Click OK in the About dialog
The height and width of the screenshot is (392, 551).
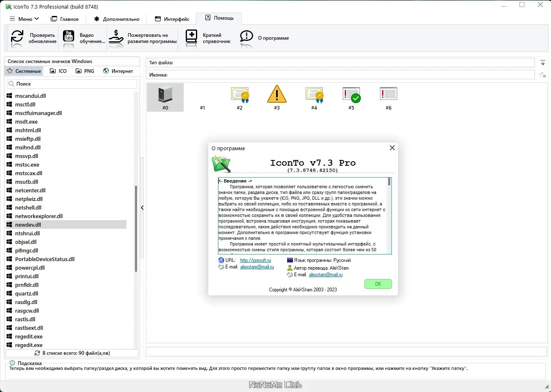point(378,284)
